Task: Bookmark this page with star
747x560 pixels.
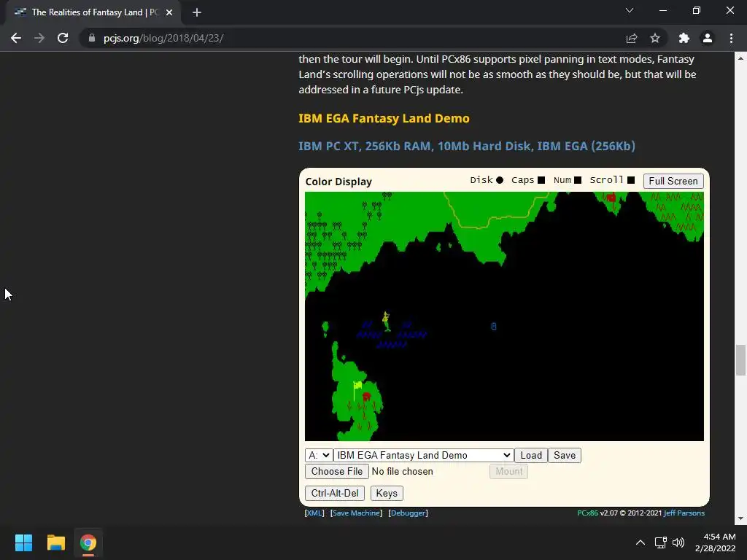Action: pos(655,38)
